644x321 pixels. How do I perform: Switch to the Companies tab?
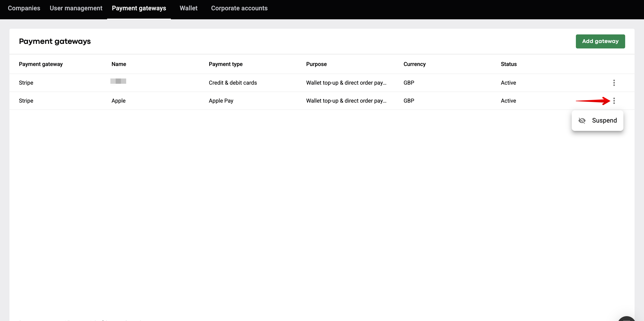(x=24, y=8)
